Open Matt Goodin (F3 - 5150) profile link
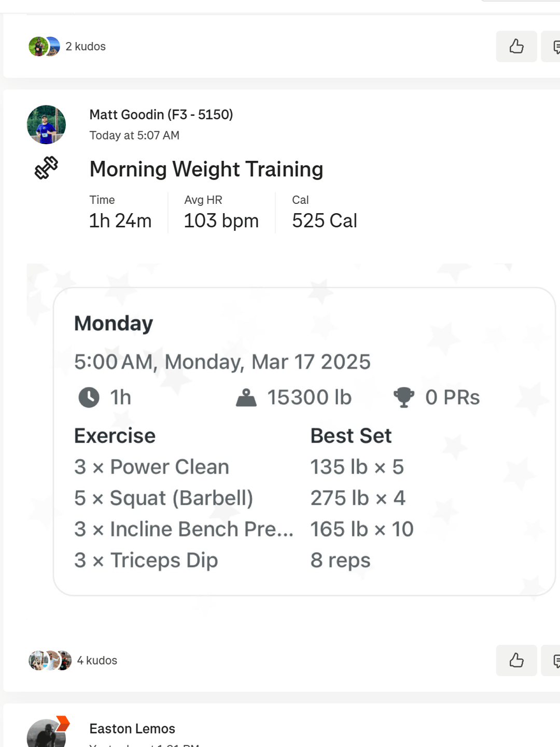Viewport: 560px width, 747px height. (161, 115)
